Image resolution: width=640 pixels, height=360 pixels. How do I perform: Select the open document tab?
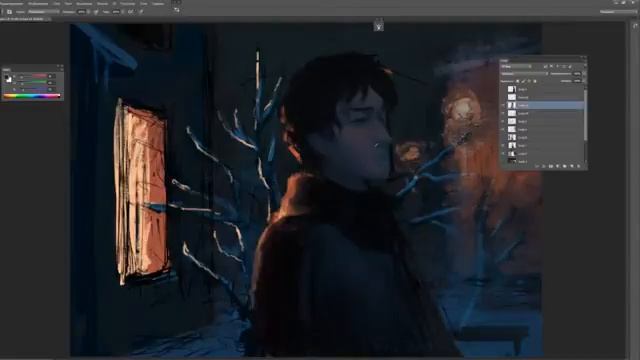click(24, 19)
